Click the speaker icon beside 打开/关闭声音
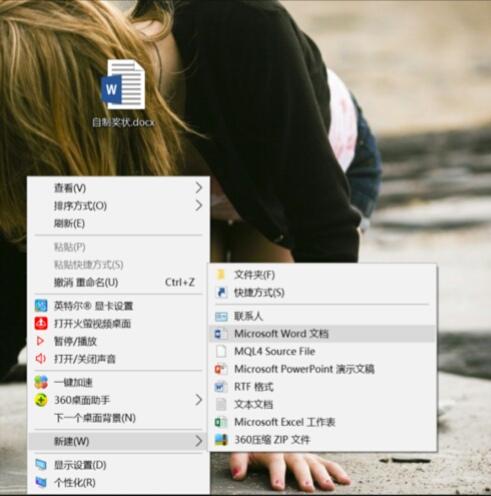Image resolution: width=491 pixels, height=496 pixels. click(40, 359)
